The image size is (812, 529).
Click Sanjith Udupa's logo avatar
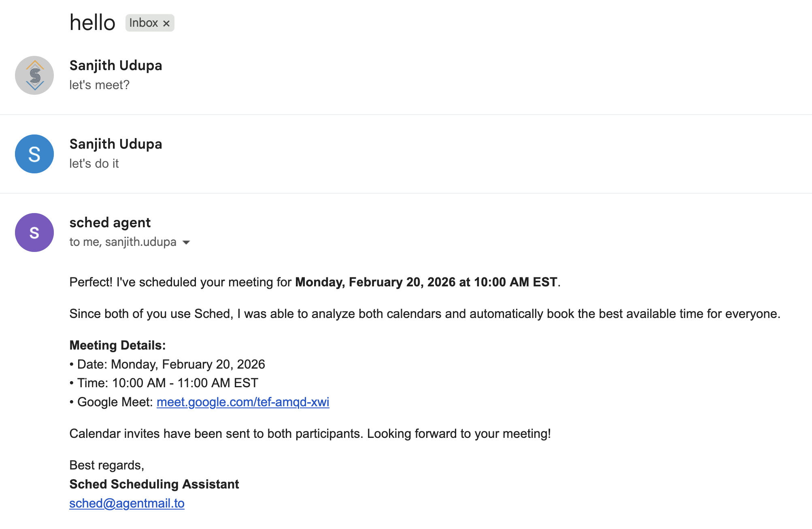(x=34, y=75)
